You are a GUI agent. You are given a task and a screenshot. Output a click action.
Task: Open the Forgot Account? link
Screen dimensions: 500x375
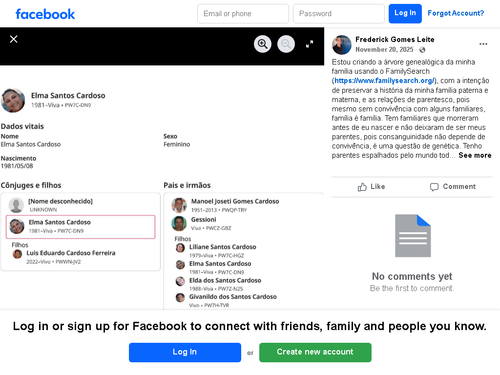456,13
